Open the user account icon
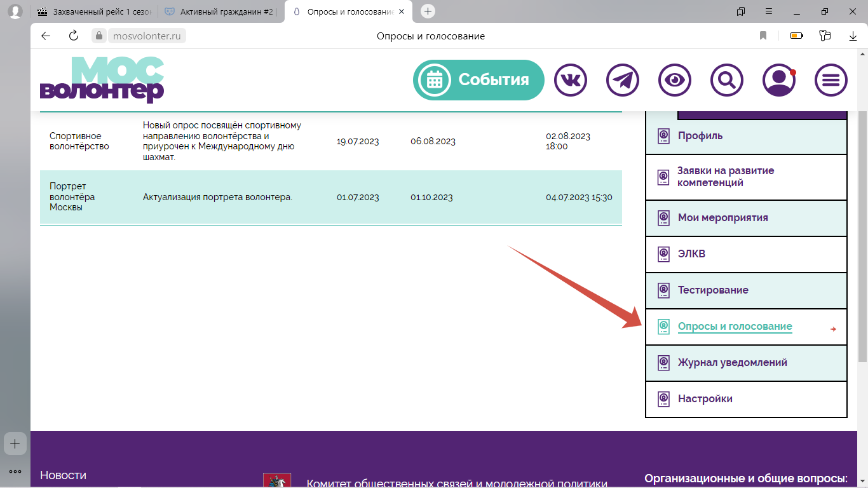This screenshot has width=868, height=488. coord(779,80)
